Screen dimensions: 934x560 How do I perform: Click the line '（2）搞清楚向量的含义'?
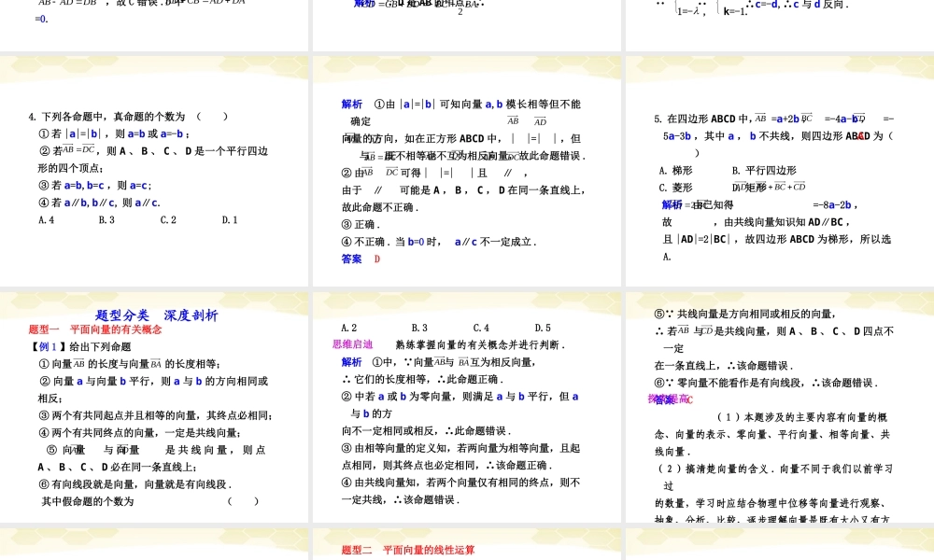click(775, 469)
